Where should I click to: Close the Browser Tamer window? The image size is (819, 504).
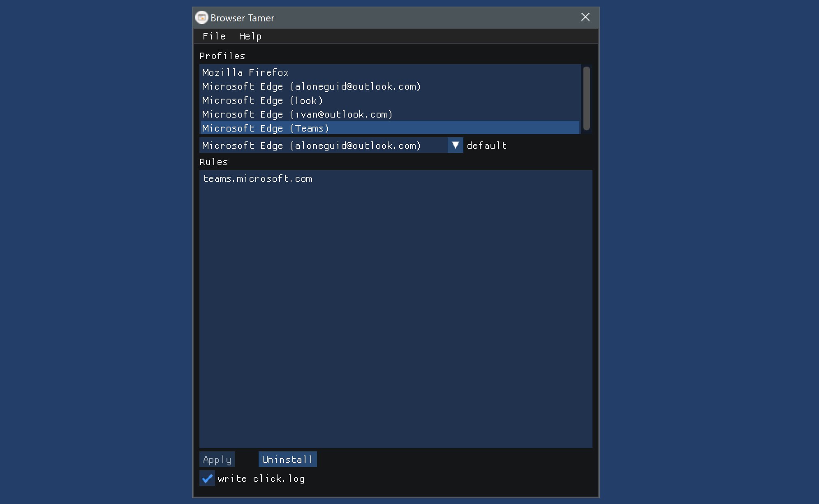coord(585,17)
